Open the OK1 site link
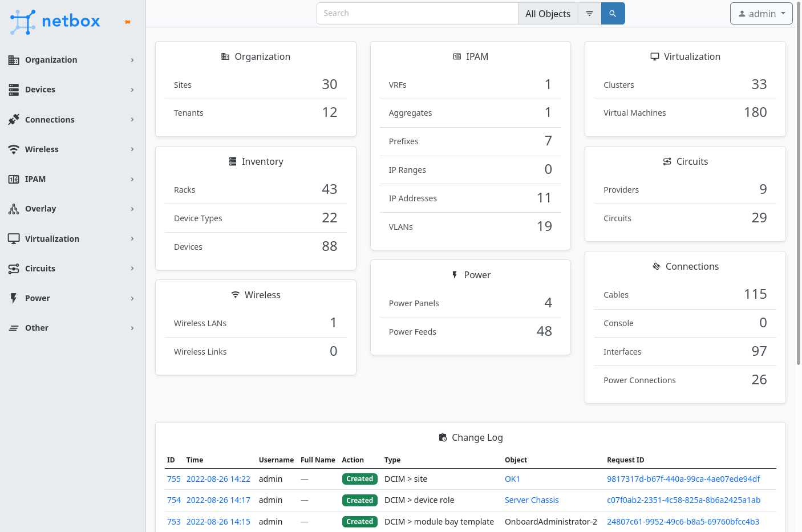Image resolution: width=802 pixels, height=532 pixels. [x=512, y=478]
